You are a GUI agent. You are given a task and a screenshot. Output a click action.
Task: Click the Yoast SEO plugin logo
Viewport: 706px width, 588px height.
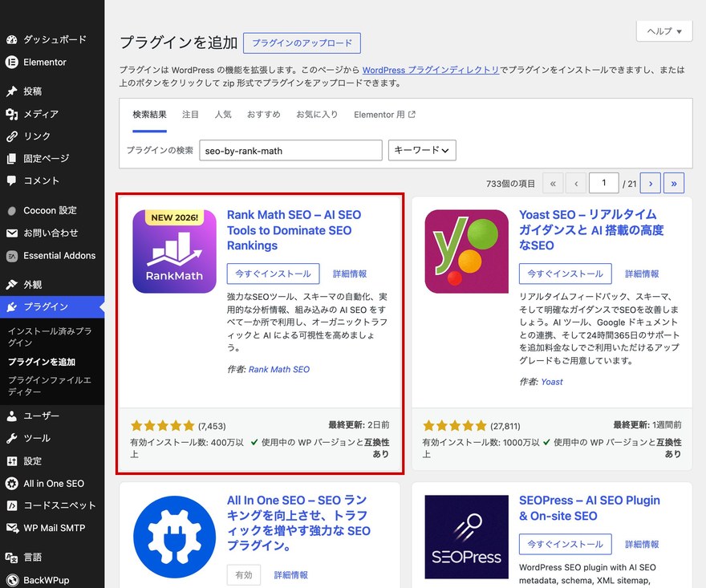(x=466, y=252)
